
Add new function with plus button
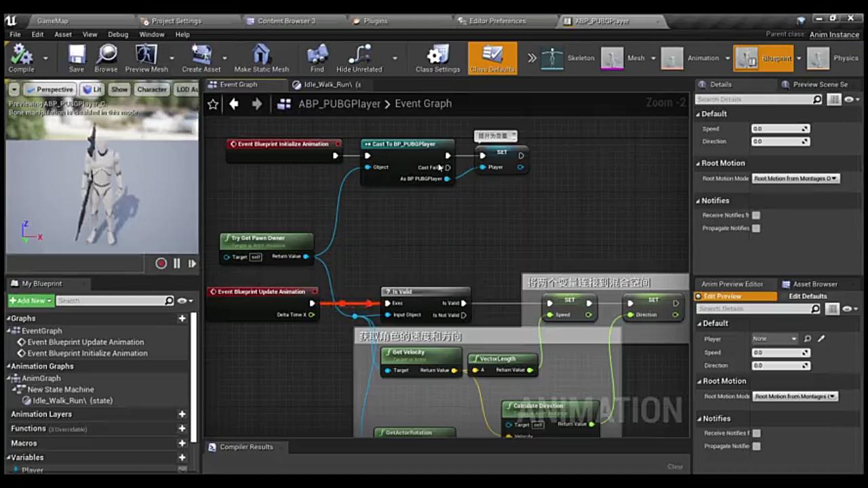[182, 428]
